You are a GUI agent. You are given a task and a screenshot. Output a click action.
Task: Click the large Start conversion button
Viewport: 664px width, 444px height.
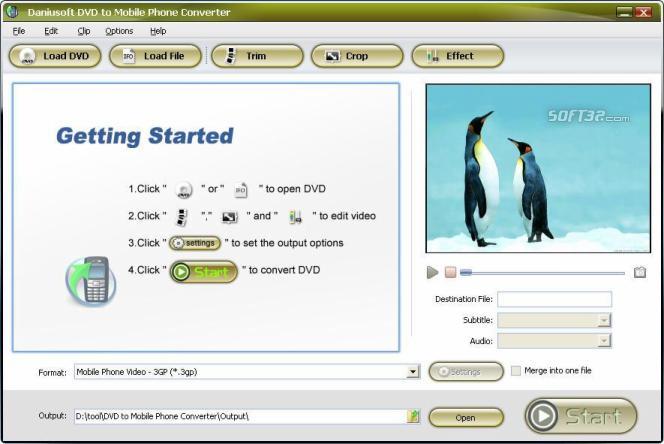coord(581,416)
